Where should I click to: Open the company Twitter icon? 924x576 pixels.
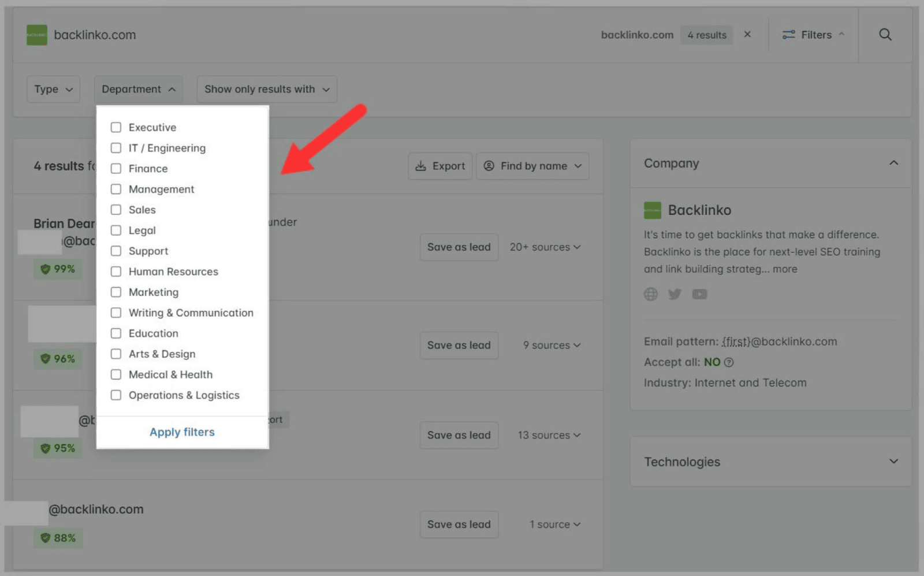[x=675, y=294]
